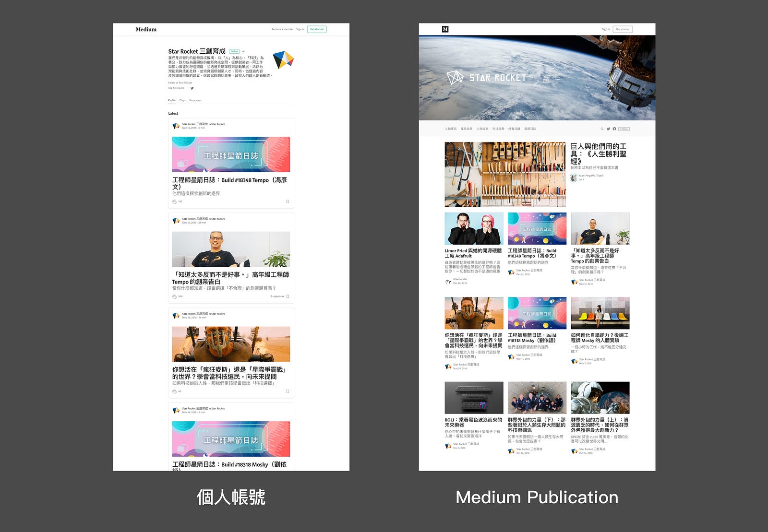Click the Become a member link
This screenshot has width=768, height=532.
[x=282, y=29]
